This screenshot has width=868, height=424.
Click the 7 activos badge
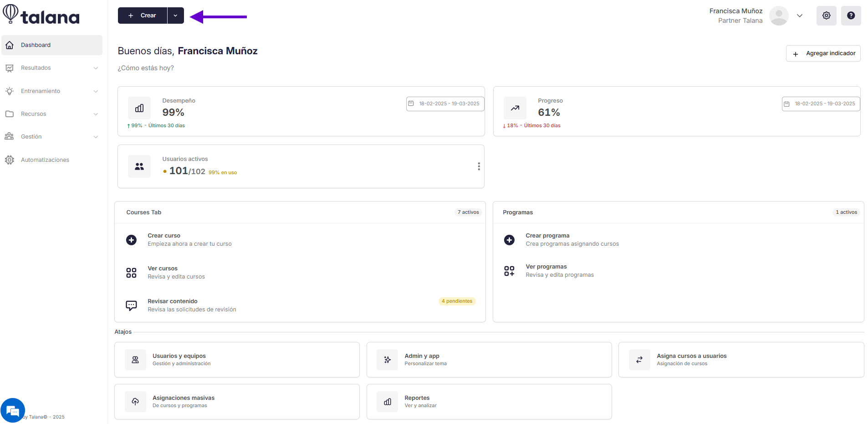point(468,212)
